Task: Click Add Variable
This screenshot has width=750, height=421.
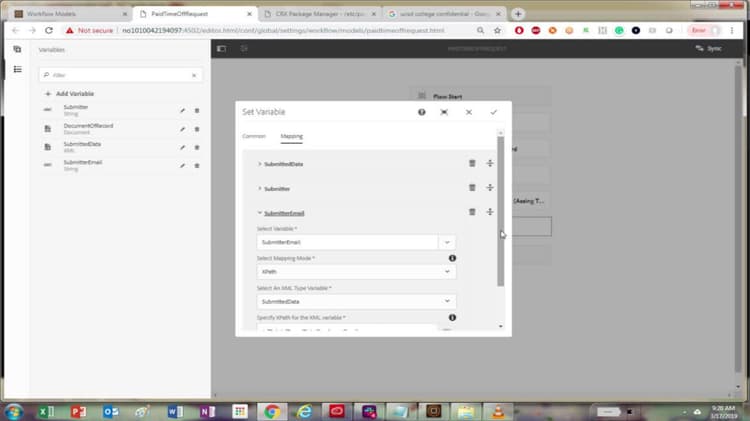Action: 70,94
